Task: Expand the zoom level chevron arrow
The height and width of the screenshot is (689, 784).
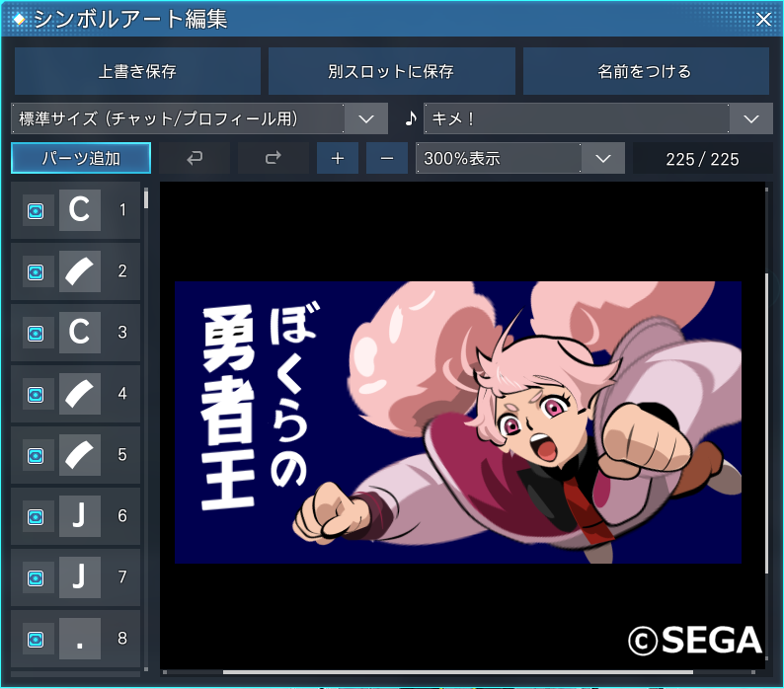Action: (x=603, y=158)
